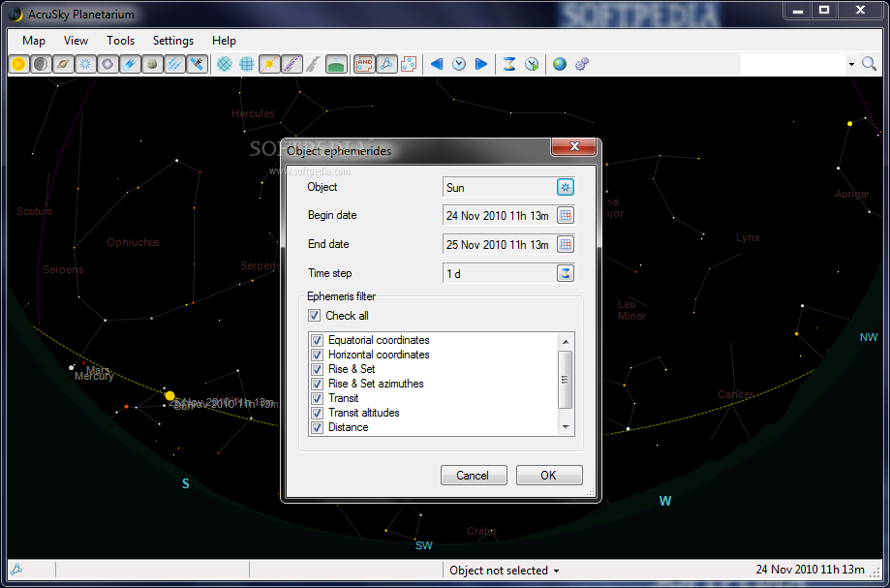Open calendar picker for Begin date
Viewport: 890px width, 588px height.
(x=566, y=215)
